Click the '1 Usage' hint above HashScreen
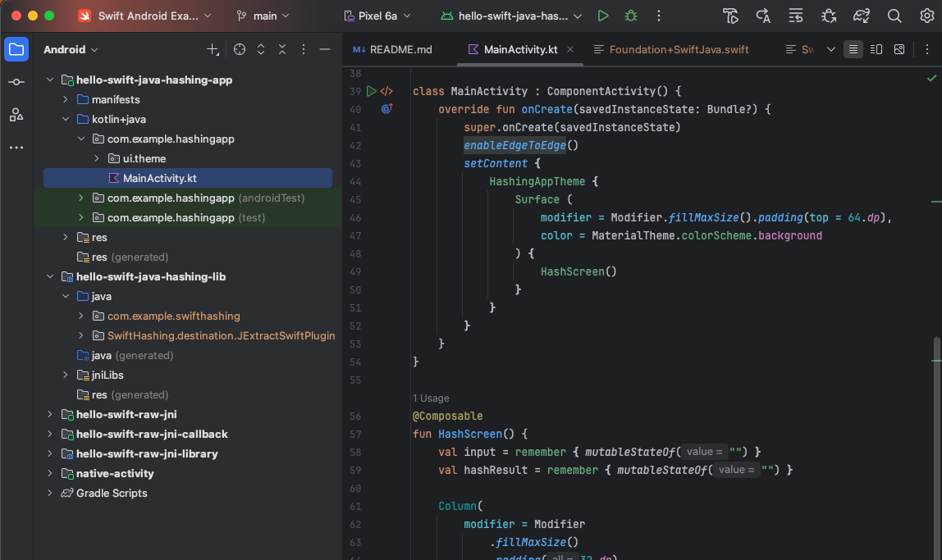Viewport: 942px width, 560px height. [x=431, y=398]
